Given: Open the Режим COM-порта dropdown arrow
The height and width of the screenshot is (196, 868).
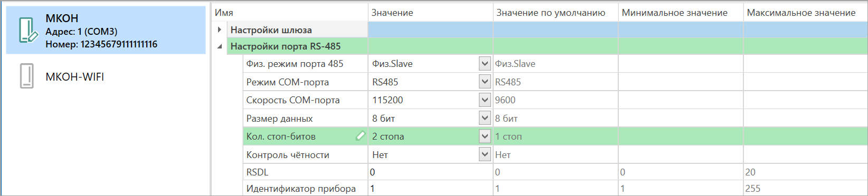Looking at the screenshot, I should pyautogui.click(x=485, y=82).
